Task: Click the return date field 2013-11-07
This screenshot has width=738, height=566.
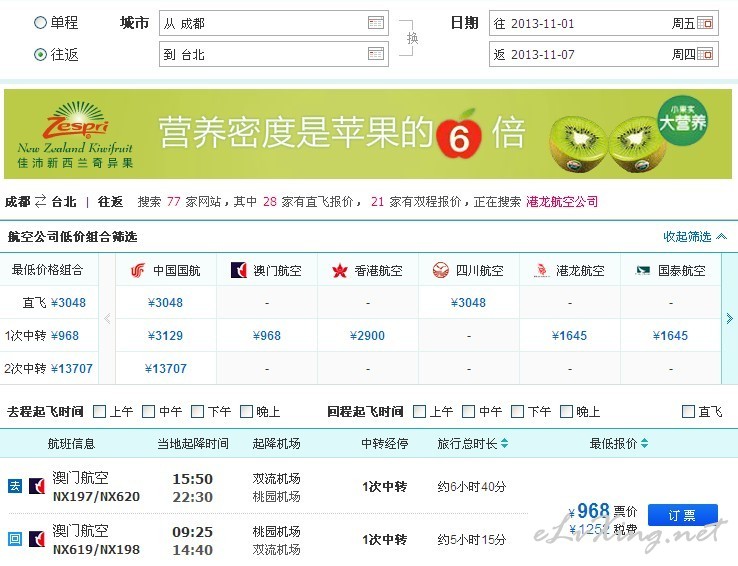Action: coord(603,54)
